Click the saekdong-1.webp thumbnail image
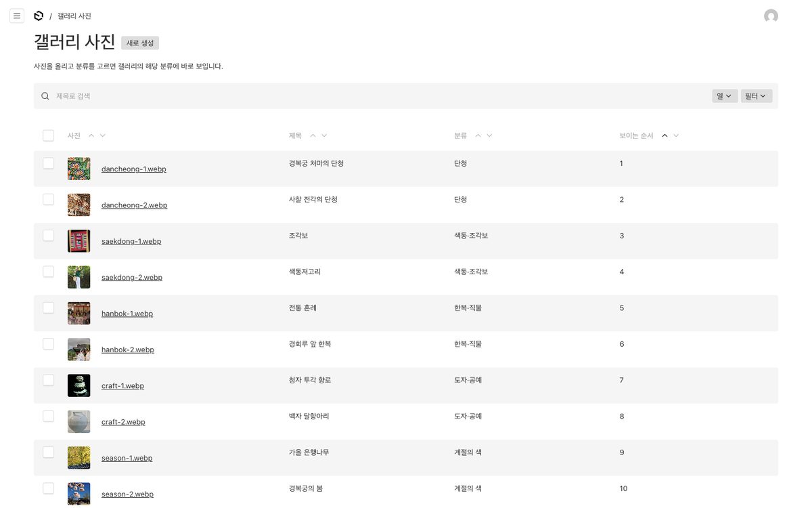Screen dimensions: 812x508 click(x=78, y=240)
